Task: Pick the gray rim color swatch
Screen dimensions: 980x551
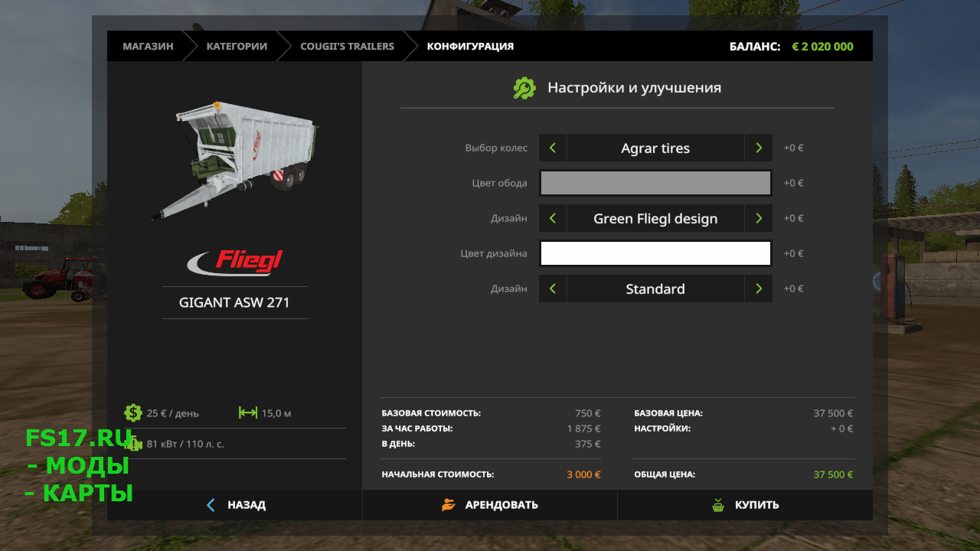Action: click(655, 183)
